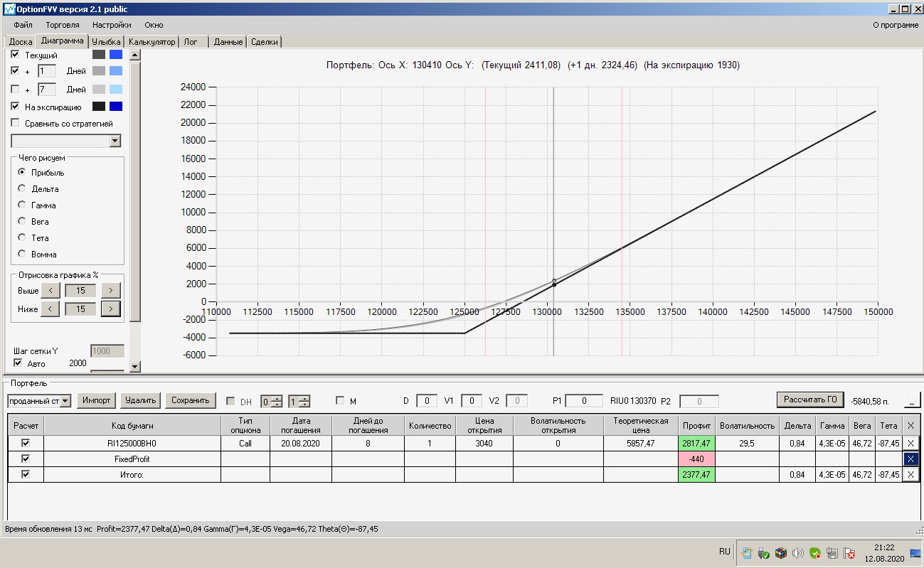Enable Сравнить со стратегией checkbox
Screen dimensions: 924x568
tap(15, 123)
